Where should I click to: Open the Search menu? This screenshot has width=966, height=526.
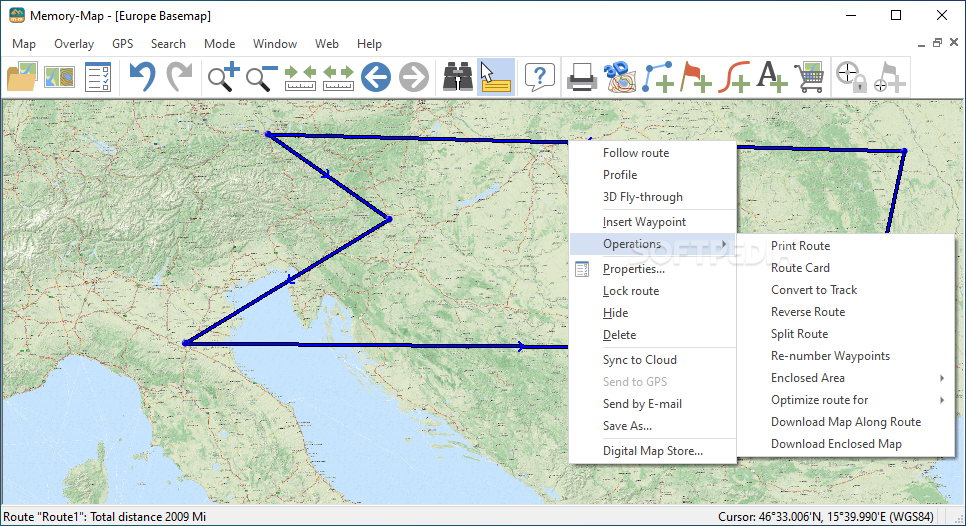click(x=168, y=44)
